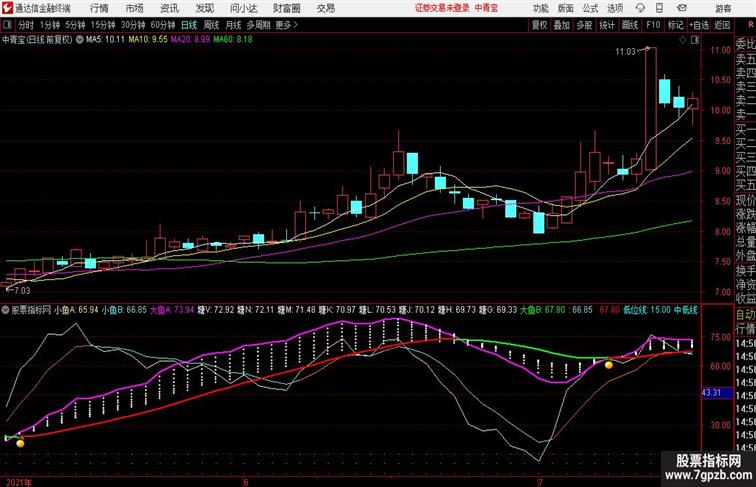The width and height of the screenshot is (756, 487).
Task: Click the 7.03 low price marker
Action: coord(22,290)
